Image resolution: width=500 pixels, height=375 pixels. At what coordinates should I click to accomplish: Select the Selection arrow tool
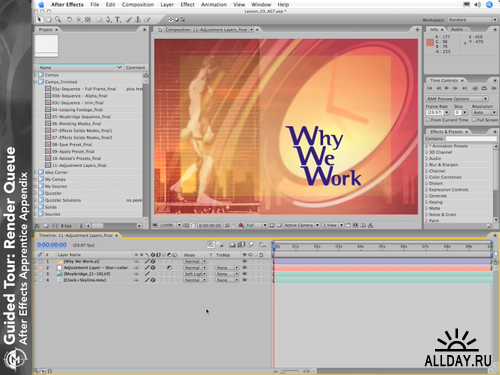pos(39,20)
